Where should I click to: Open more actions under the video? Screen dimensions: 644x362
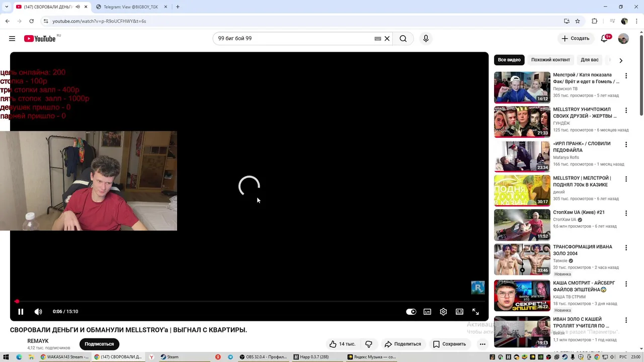tap(482, 344)
